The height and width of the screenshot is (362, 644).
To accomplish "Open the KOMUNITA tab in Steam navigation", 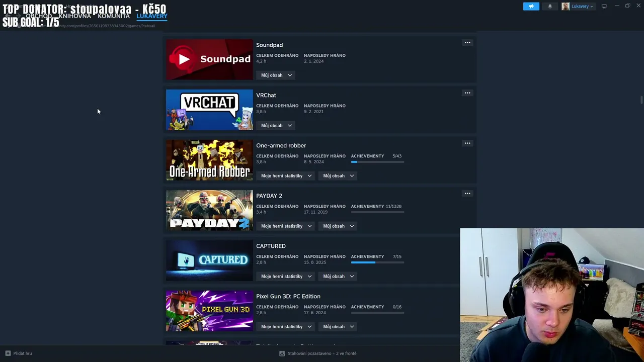I will tap(114, 16).
